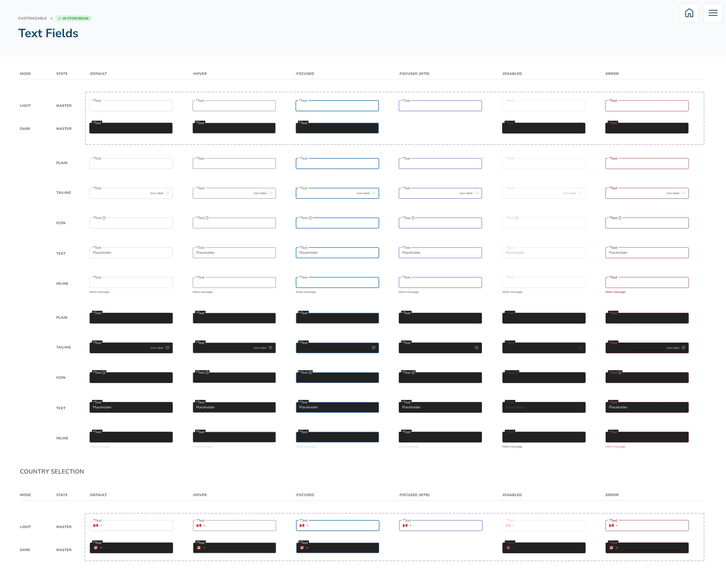Screen dimensions: 726x588
Task: Open the default light country selection dropdown
Action: point(101,525)
